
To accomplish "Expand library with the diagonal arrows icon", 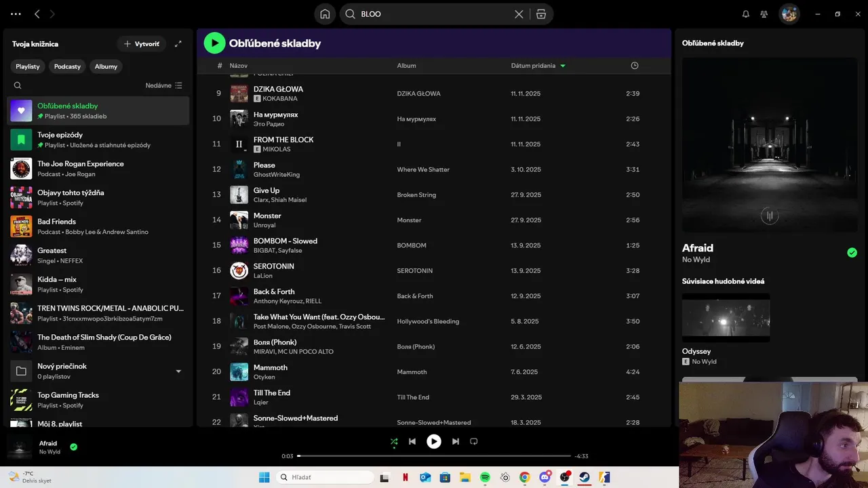I will (x=178, y=44).
